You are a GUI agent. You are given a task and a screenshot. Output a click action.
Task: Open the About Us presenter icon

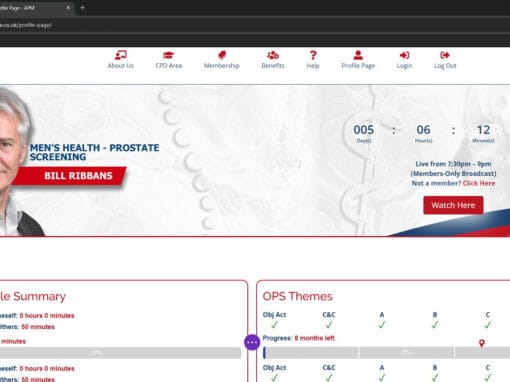coord(121,55)
